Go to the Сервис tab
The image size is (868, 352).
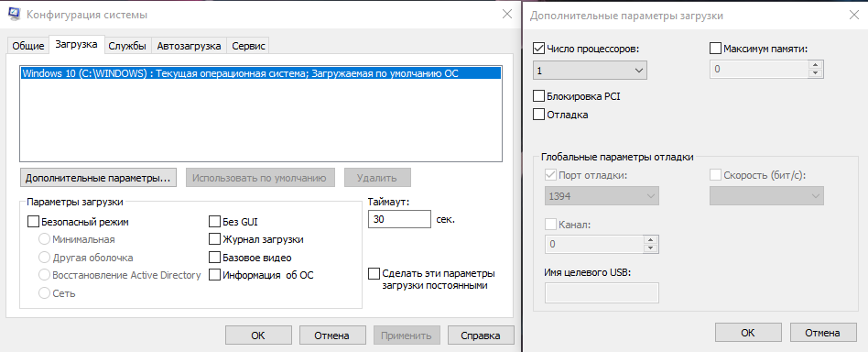[x=248, y=46]
